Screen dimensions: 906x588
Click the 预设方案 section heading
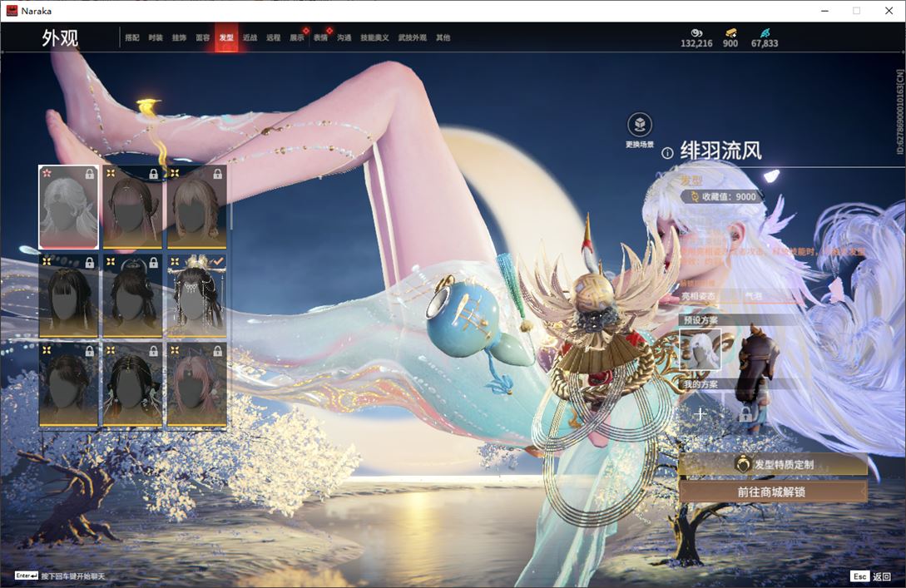tap(701, 320)
